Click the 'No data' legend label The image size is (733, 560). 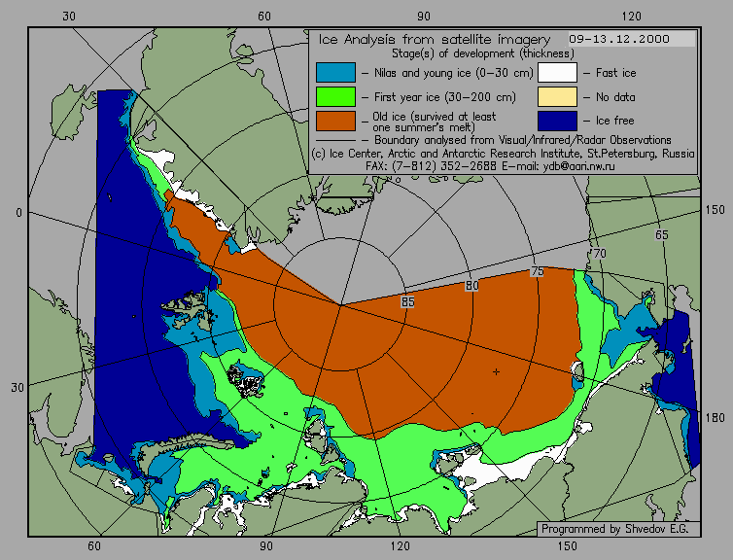point(615,97)
